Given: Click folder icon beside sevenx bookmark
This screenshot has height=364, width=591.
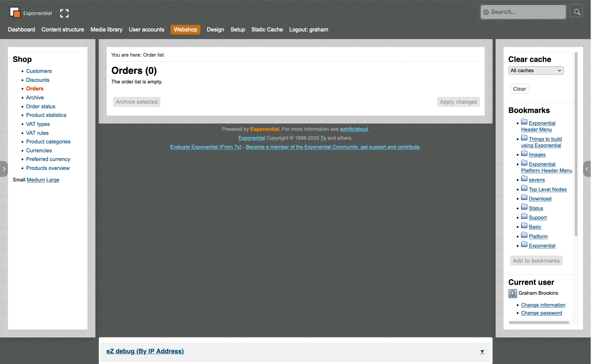Looking at the screenshot, I should pos(524,179).
